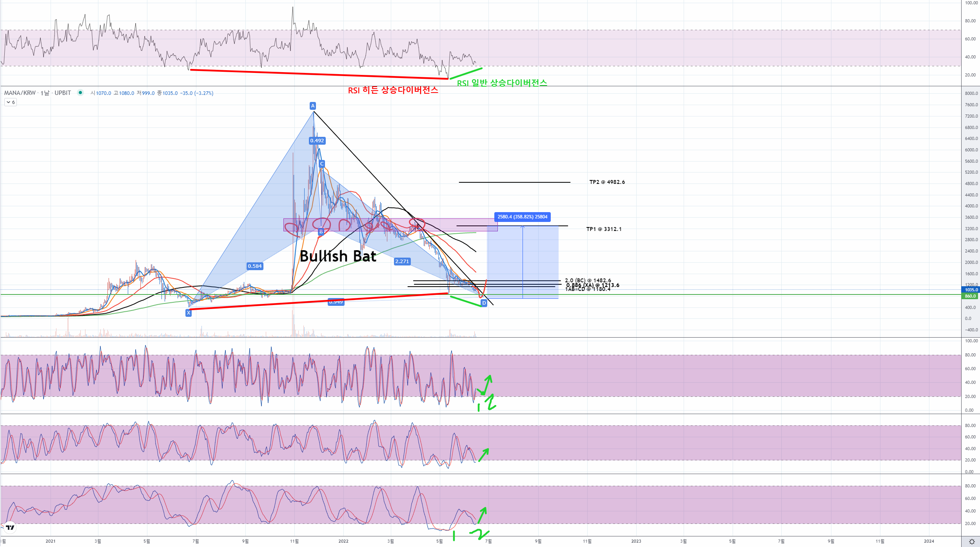Click the TP2 @ 4982.6 label
The image size is (980, 547).
[607, 182]
